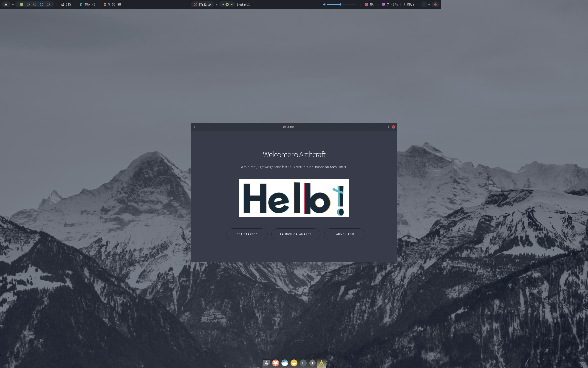Click GET STARTED button
Image resolution: width=588 pixels, height=368 pixels.
coord(247,234)
